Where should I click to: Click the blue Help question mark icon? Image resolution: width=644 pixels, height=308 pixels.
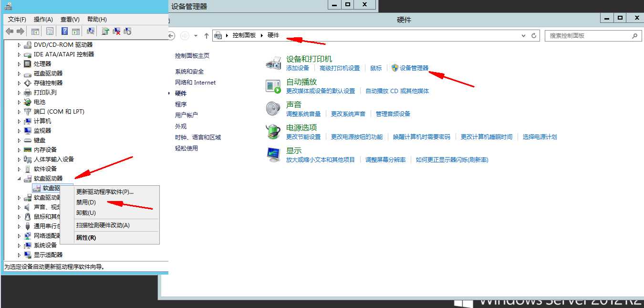pos(65,31)
